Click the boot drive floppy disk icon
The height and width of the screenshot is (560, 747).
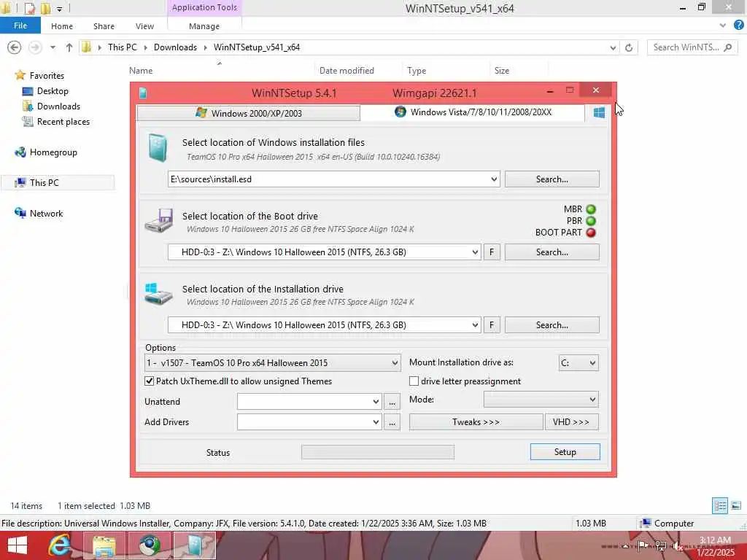click(x=159, y=220)
